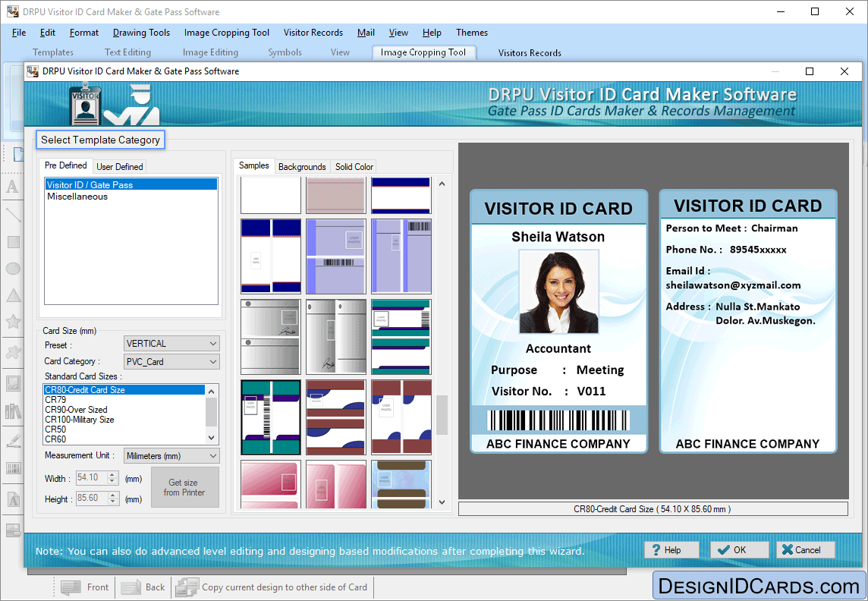Select the Triangle shape tool
The image size is (868, 601).
[x=12, y=295]
